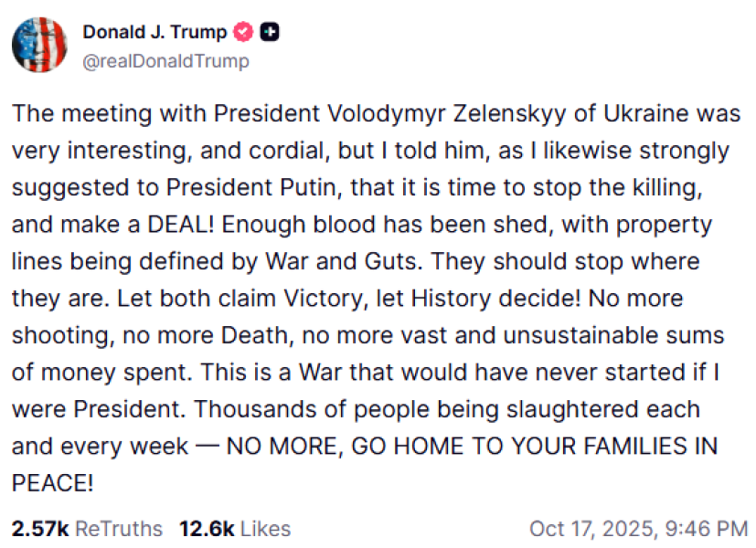756x548 pixels.
Task: Click the follow plus icon beside the verified badge
Action: (x=268, y=30)
